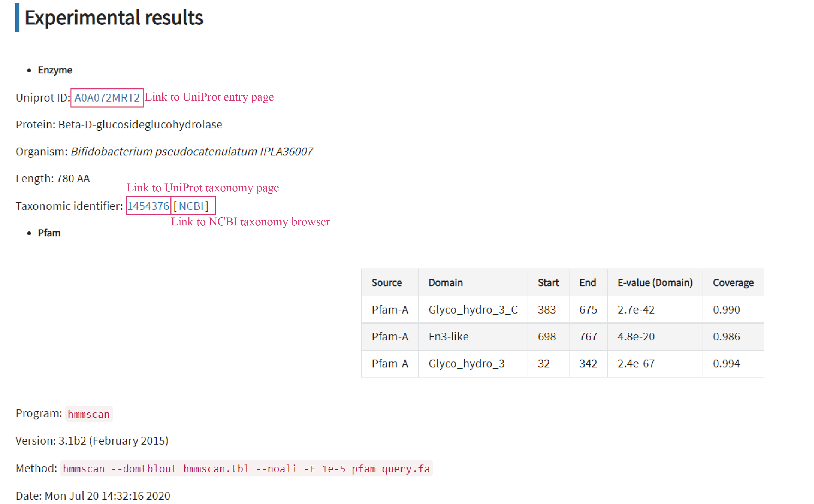Click the Enzyme bullet item
This screenshot has width=814, height=504.
point(55,70)
